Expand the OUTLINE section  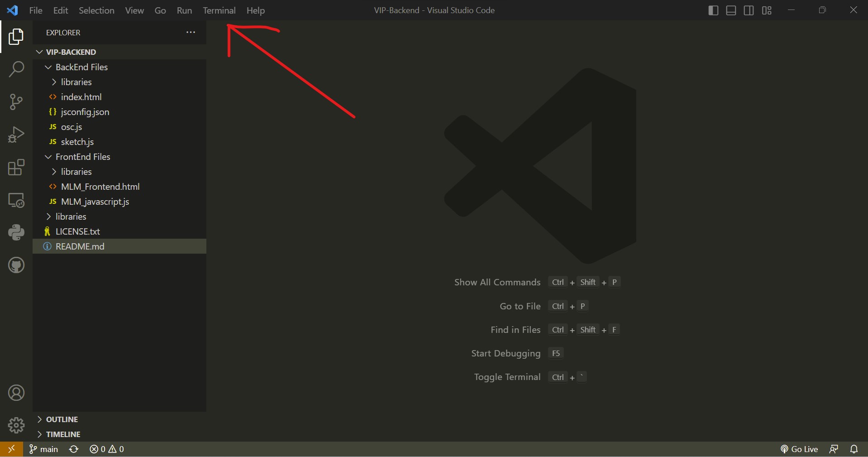pos(119,419)
